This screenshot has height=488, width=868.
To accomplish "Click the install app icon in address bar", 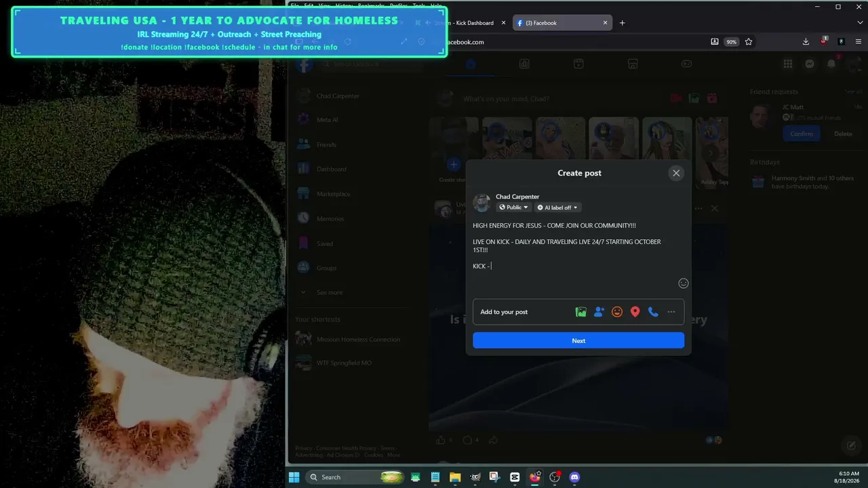I will coord(715,42).
